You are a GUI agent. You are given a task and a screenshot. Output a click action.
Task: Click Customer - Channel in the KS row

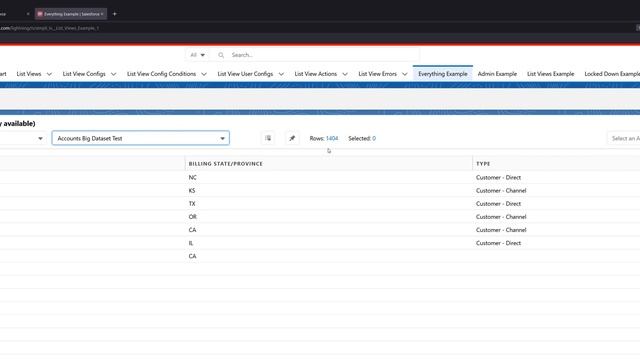[501, 191]
